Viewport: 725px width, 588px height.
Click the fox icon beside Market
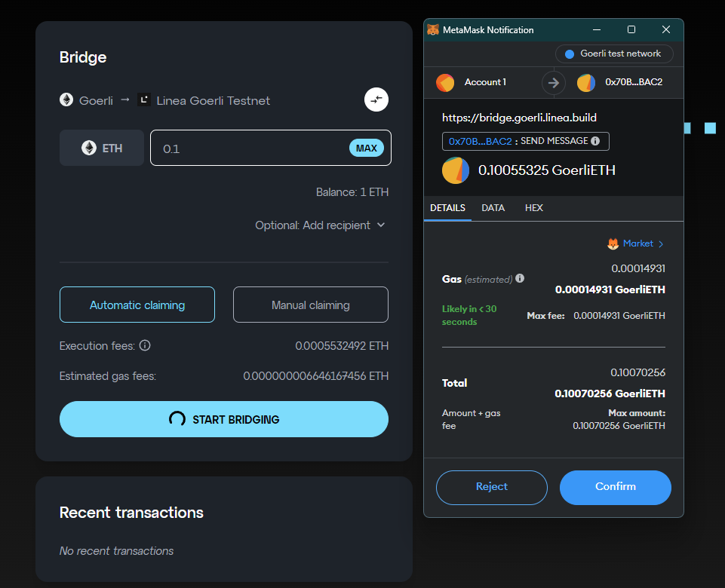(x=613, y=244)
